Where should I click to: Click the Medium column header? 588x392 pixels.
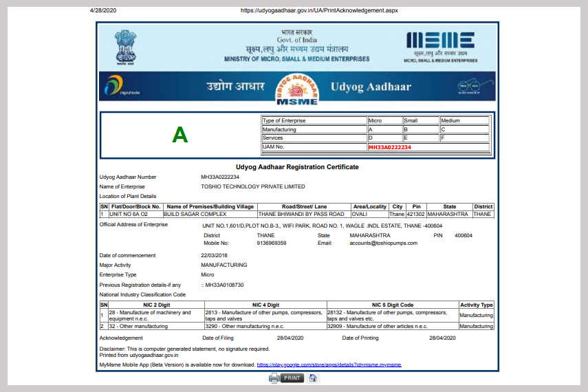coord(465,120)
